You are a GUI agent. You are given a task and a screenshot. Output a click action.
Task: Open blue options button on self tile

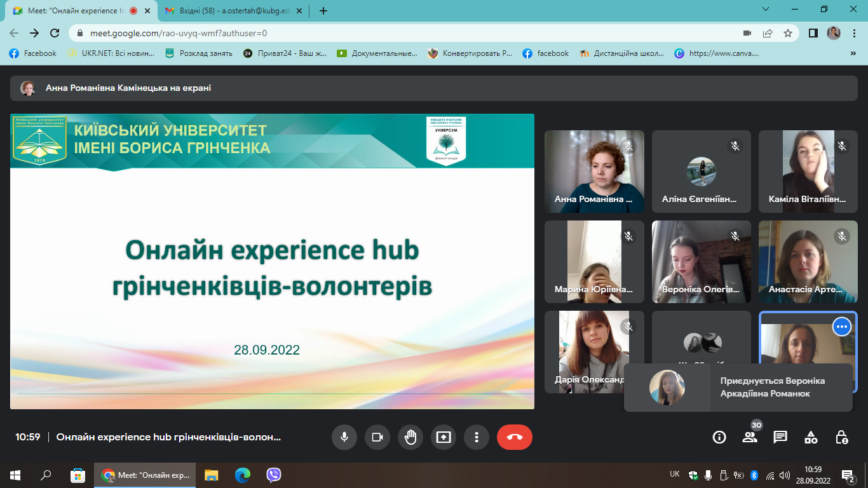coord(842,327)
